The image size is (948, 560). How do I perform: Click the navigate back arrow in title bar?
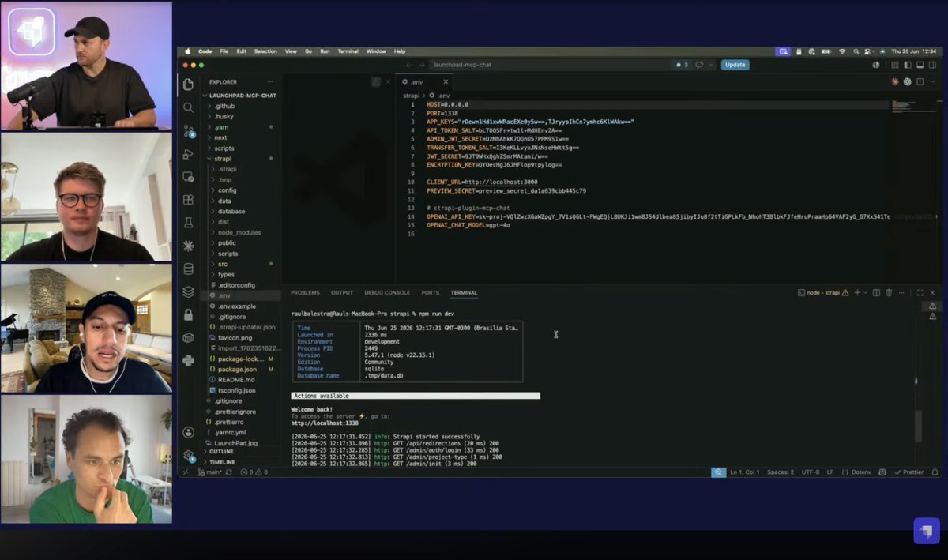(409, 65)
